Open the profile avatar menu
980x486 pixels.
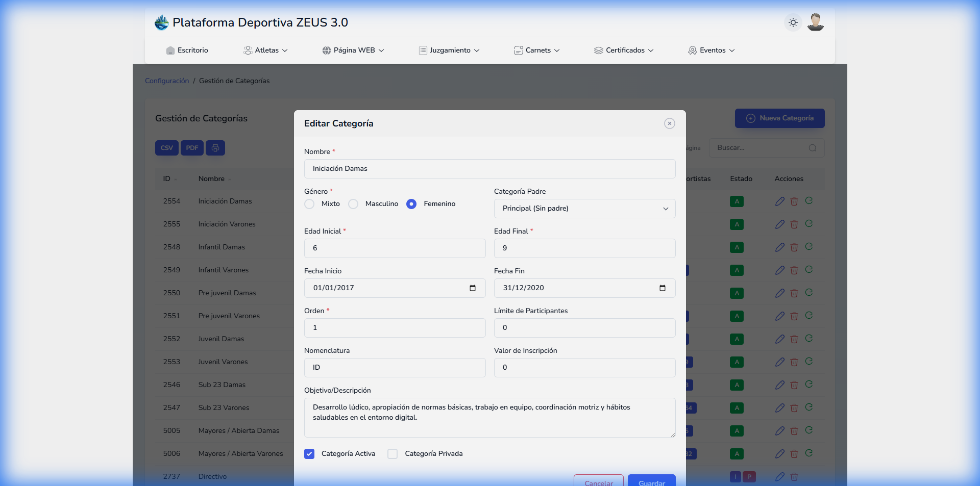point(815,22)
